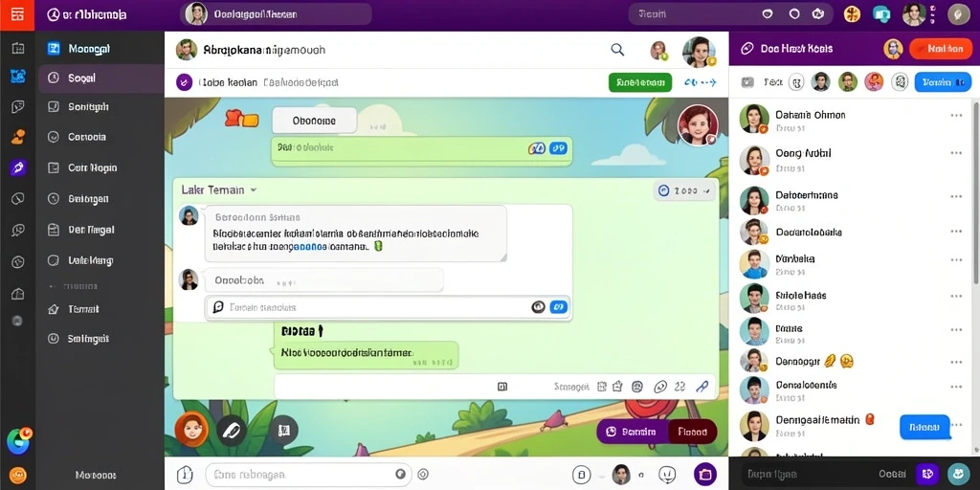980x490 pixels.
Task: Click the orange smiley icon at the bottom-left corner
Action: pos(17,475)
